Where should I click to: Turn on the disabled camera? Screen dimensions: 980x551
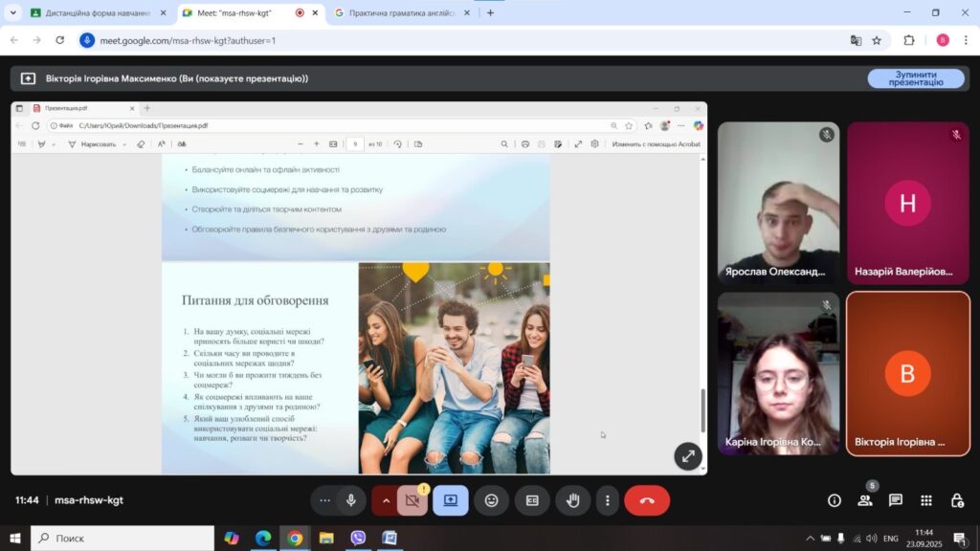click(x=412, y=500)
